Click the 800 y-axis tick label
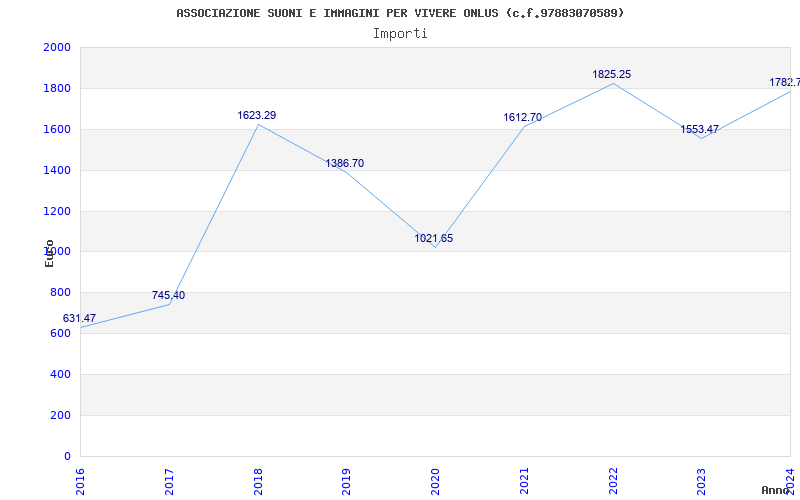The image size is (800, 500). (x=61, y=293)
